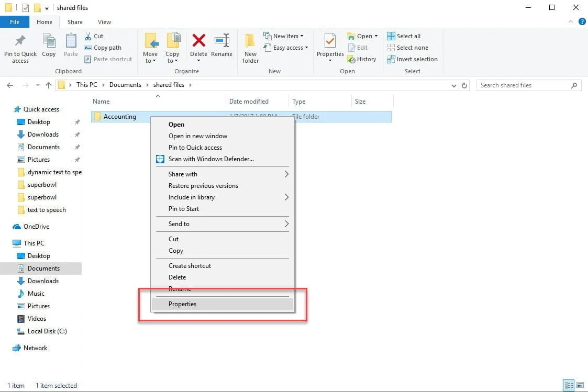Pin folder using Pin to Quick access icon
The height and width of the screenshot is (392, 588).
tap(20, 47)
